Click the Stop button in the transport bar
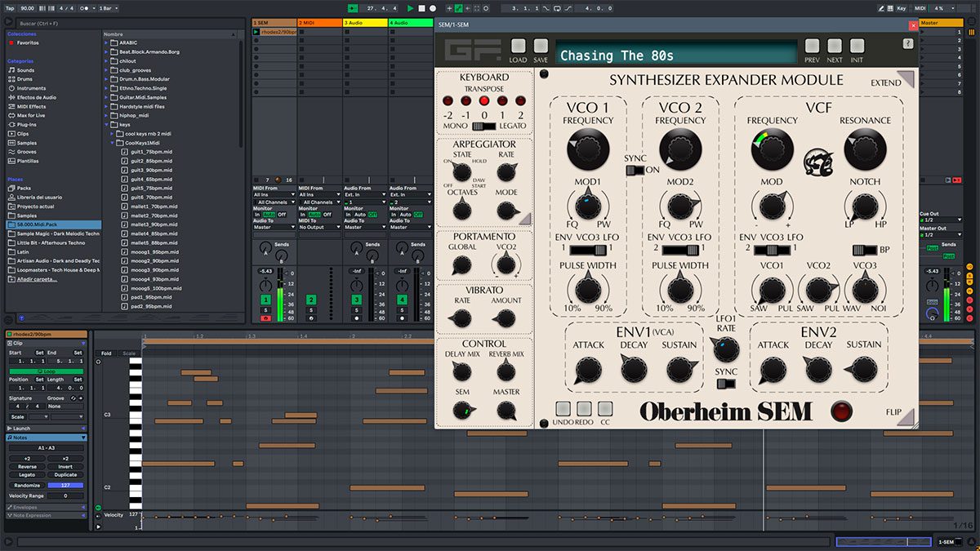The width and height of the screenshot is (980, 551). (x=421, y=8)
